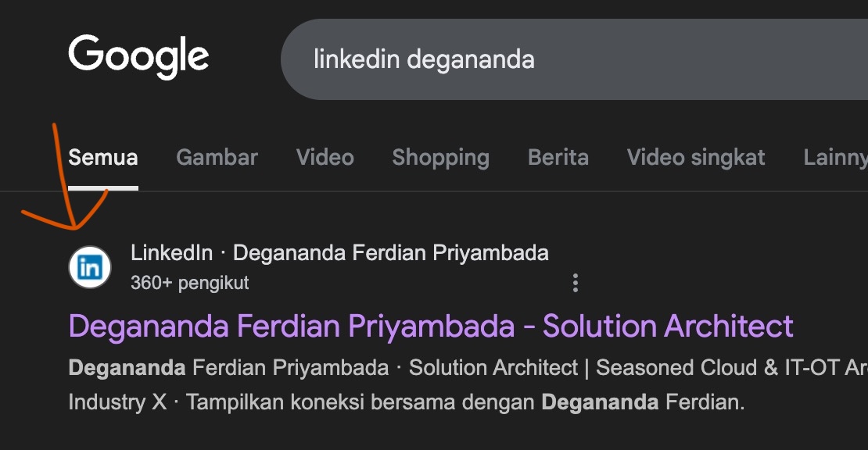Select the Semua tab
Image resolution: width=868 pixels, height=450 pixels.
click(x=103, y=158)
